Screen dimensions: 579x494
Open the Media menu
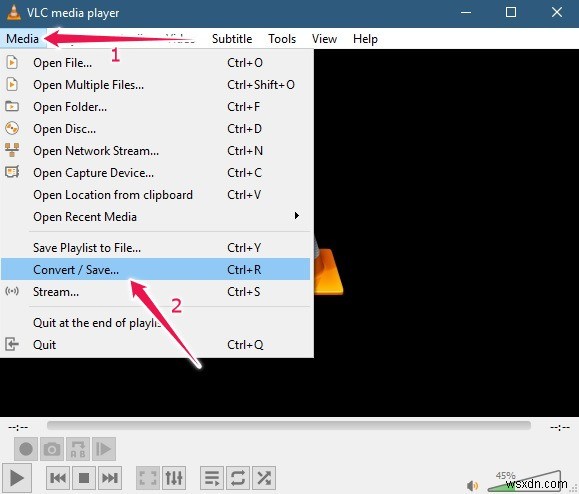(x=23, y=39)
